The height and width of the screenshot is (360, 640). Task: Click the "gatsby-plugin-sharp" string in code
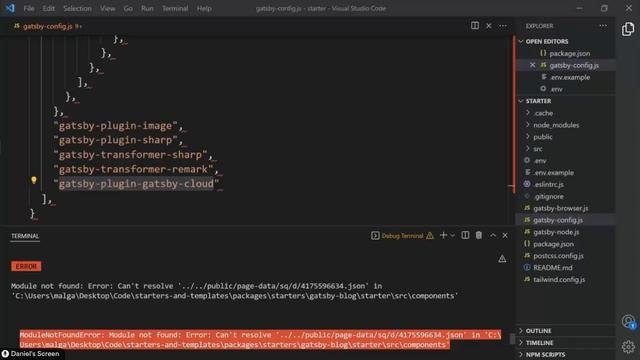click(x=116, y=140)
